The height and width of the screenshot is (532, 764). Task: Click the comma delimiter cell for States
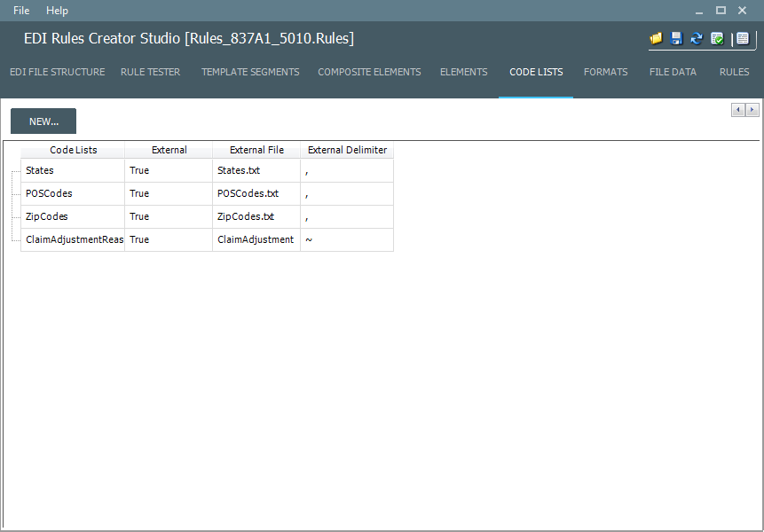click(347, 170)
